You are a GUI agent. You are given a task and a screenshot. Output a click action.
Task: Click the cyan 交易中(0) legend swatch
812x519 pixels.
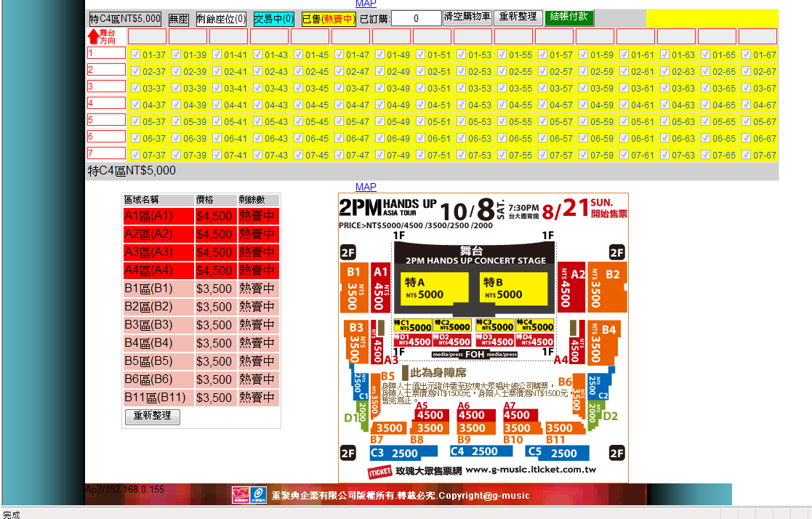[273, 19]
